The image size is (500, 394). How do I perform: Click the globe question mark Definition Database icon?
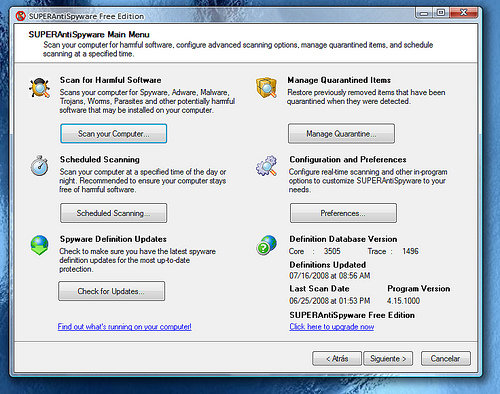(x=267, y=245)
